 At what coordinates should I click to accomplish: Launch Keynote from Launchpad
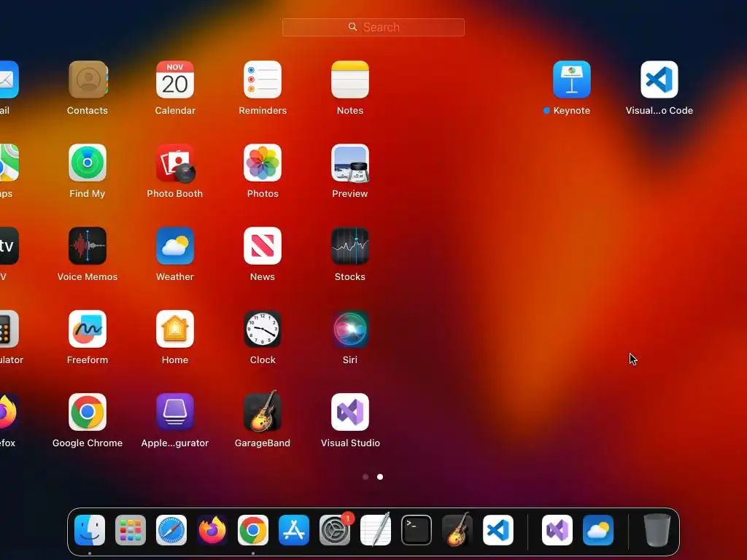572,79
